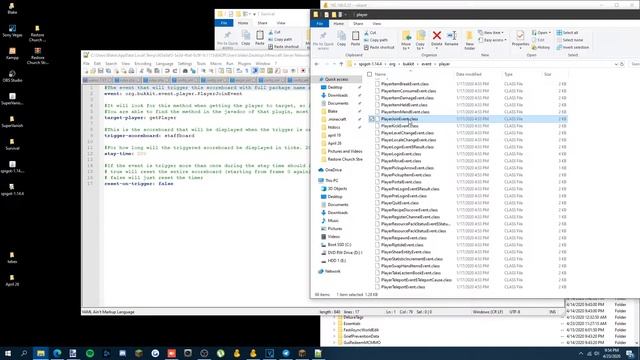Screen dimensions: 640x360
Task: Open the Plugins menu in Notepad++
Action: click(244, 64)
